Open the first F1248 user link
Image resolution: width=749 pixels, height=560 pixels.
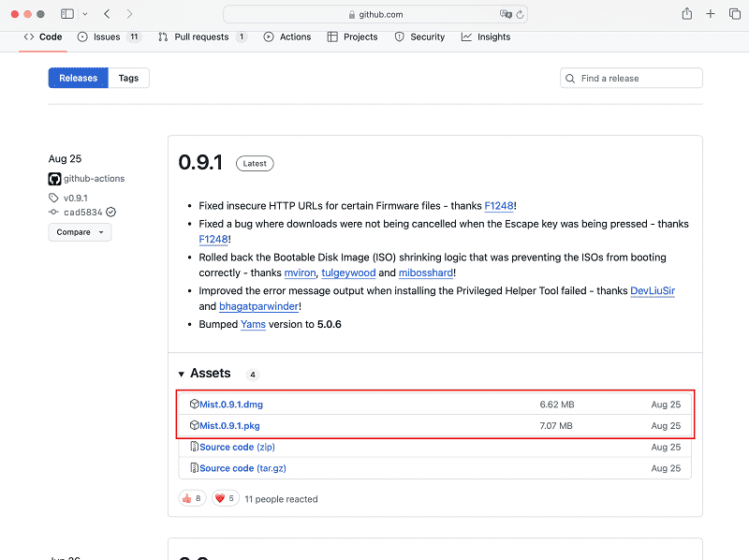(499, 206)
